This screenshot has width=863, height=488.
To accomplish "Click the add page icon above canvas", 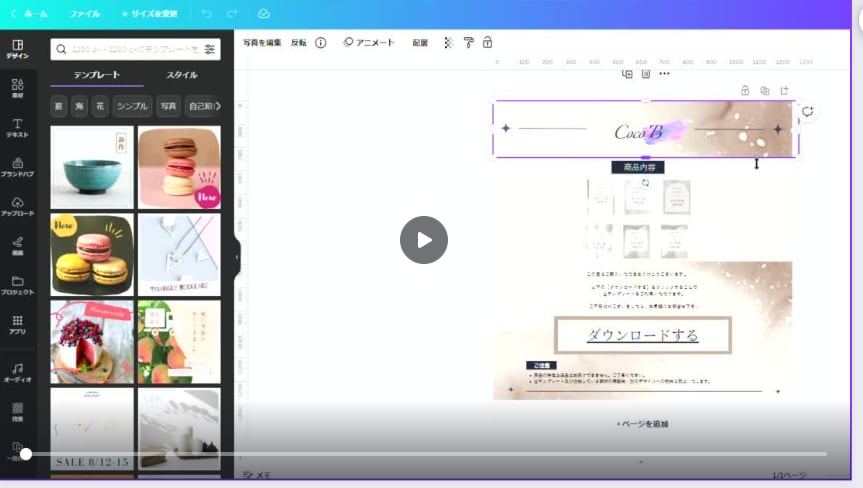I will click(784, 90).
